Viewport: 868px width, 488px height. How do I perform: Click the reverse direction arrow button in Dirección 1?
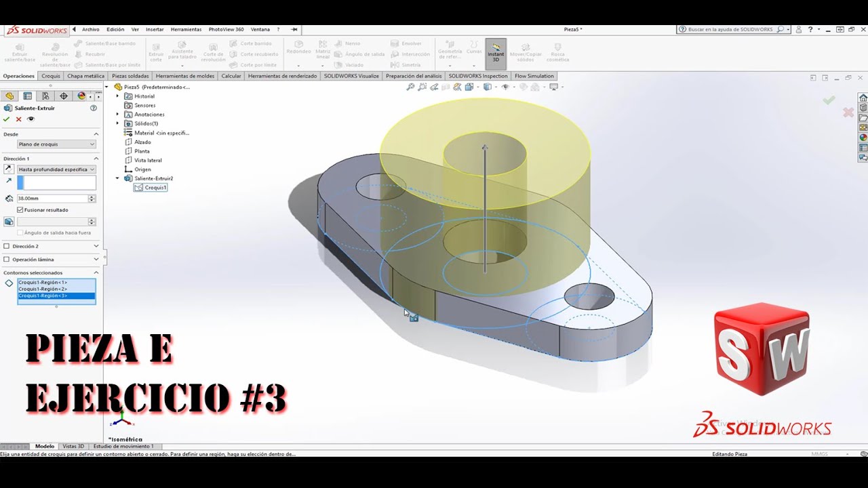(x=9, y=169)
